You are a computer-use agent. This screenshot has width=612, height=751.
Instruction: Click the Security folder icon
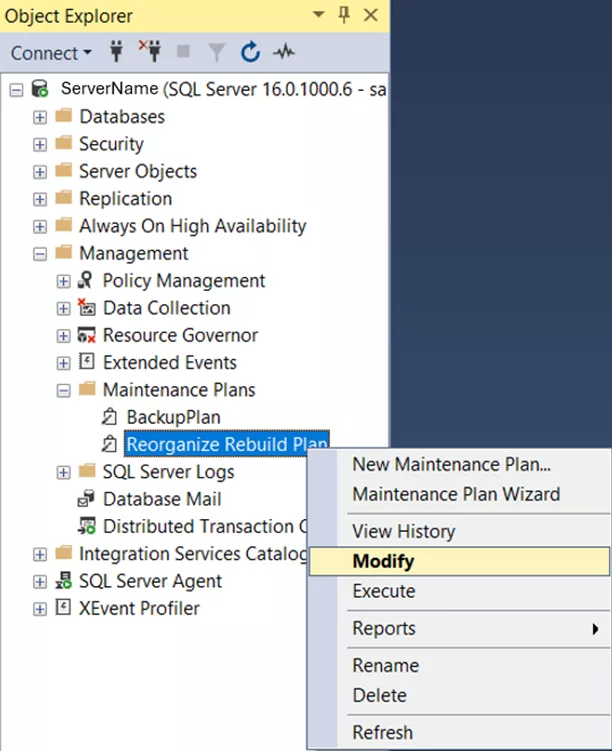tap(64, 143)
